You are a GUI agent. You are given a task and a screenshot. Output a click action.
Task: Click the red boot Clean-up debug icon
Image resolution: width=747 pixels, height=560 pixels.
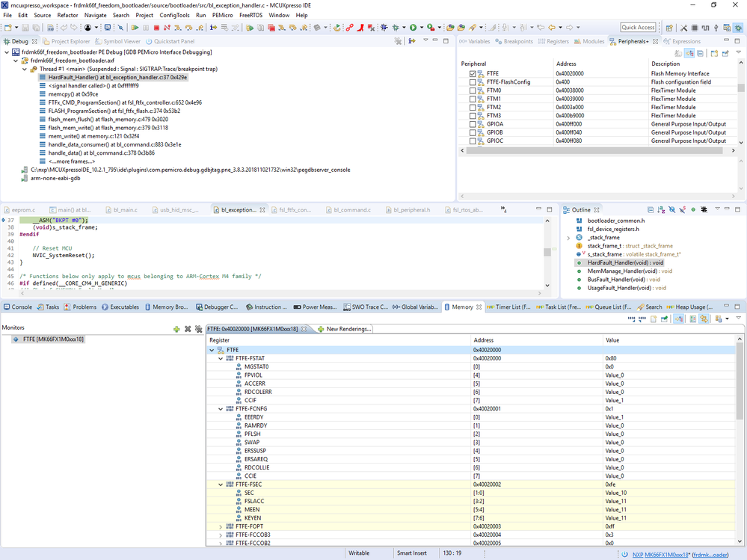pos(360,28)
